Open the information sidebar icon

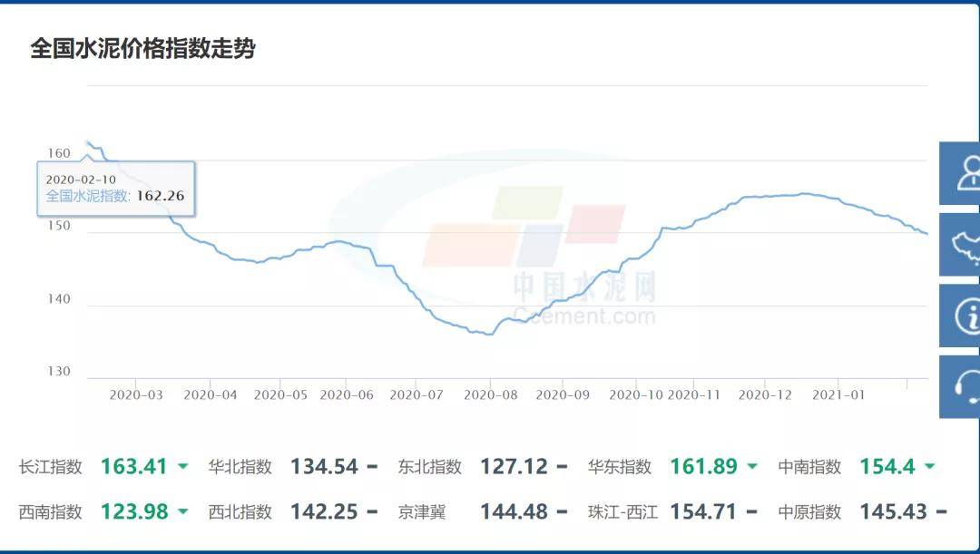(x=960, y=316)
